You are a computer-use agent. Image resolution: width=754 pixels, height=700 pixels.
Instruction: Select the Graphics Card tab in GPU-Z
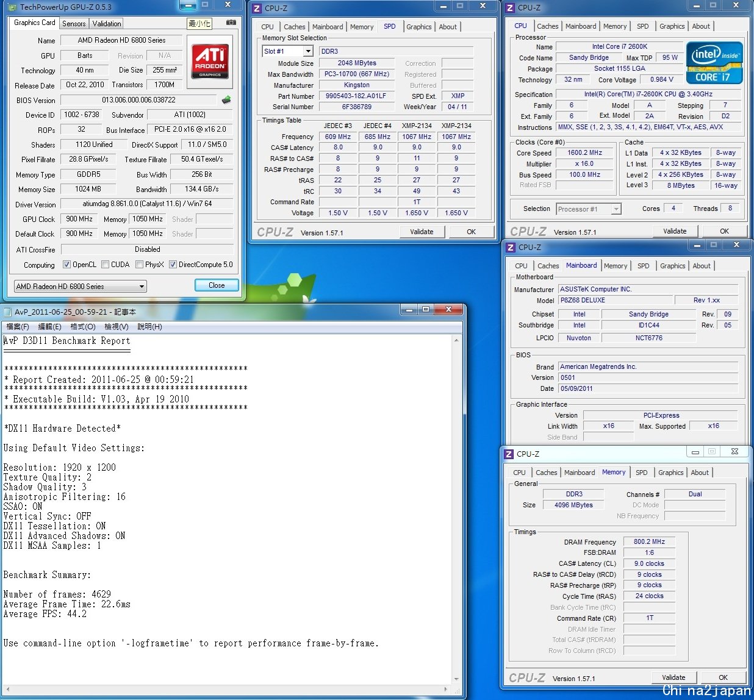coord(35,23)
